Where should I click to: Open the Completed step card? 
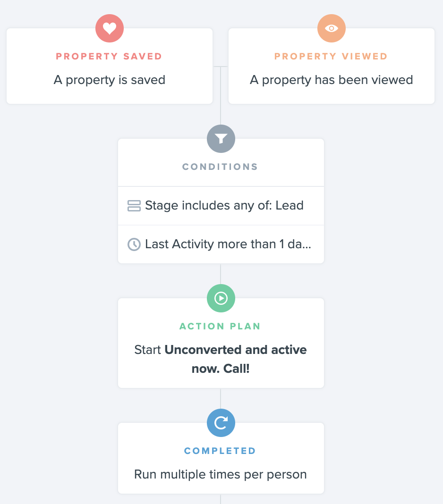[221, 458]
